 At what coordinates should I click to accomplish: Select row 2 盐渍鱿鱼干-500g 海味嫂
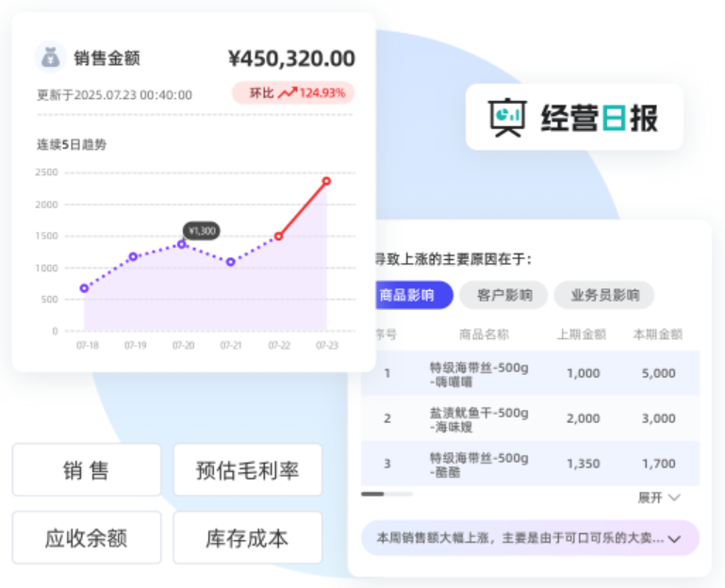[530, 418]
